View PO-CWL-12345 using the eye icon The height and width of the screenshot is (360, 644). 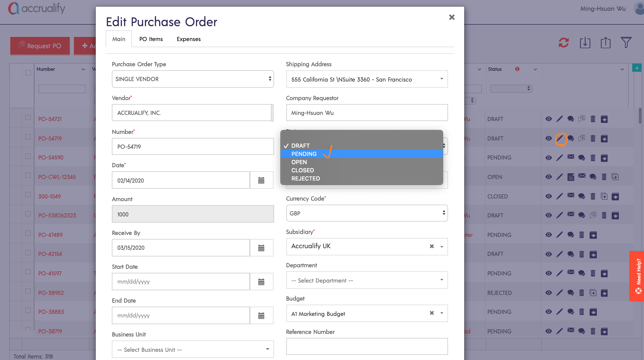[549, 177]
